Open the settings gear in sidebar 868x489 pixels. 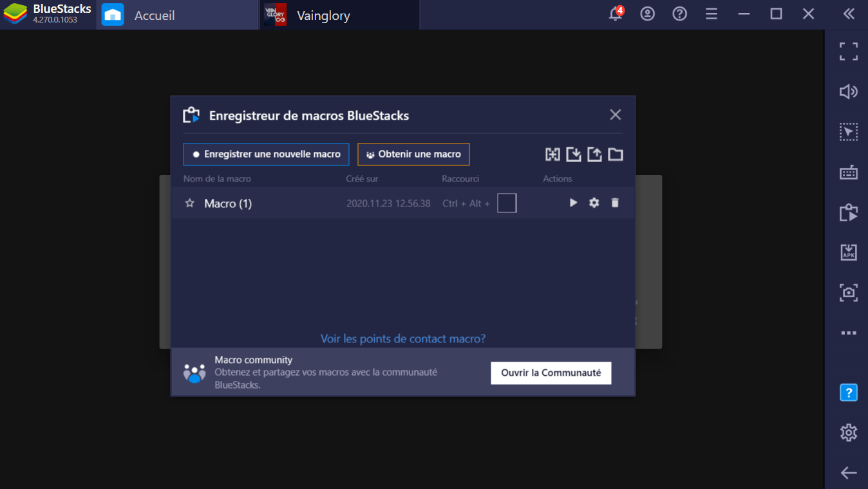point(849,432)
